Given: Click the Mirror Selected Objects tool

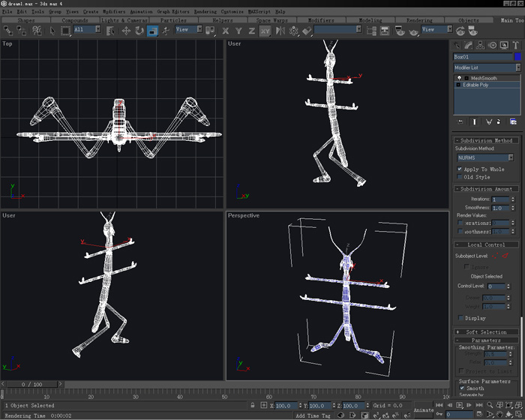Looking at the screenshot, I should pos(280,31).
